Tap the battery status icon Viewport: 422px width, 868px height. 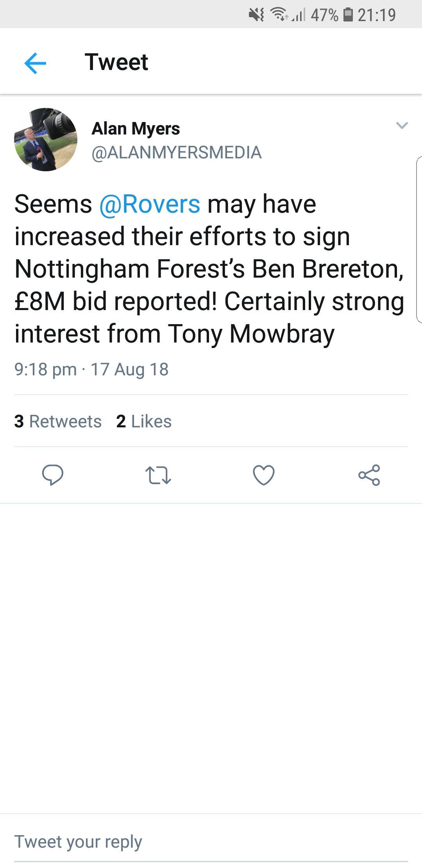[348, 15]
